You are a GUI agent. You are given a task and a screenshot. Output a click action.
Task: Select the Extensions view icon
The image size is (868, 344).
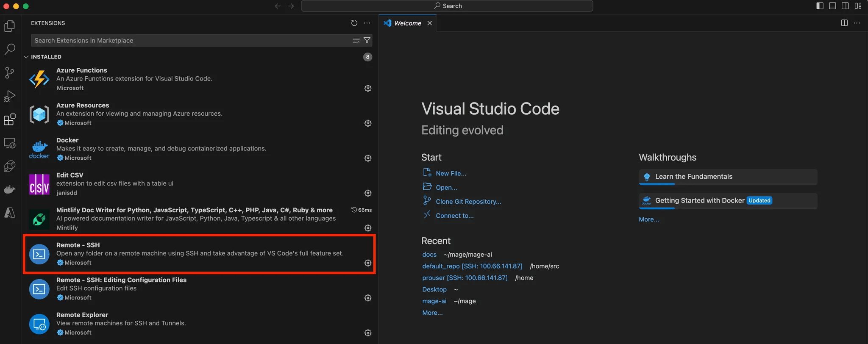pos(9,119)
